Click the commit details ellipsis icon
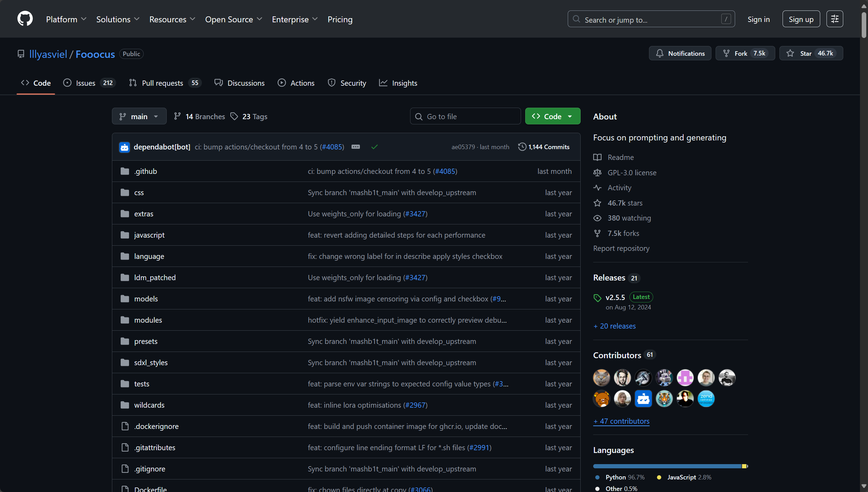This screenshot has height=492, width=868. coord(355,147)
